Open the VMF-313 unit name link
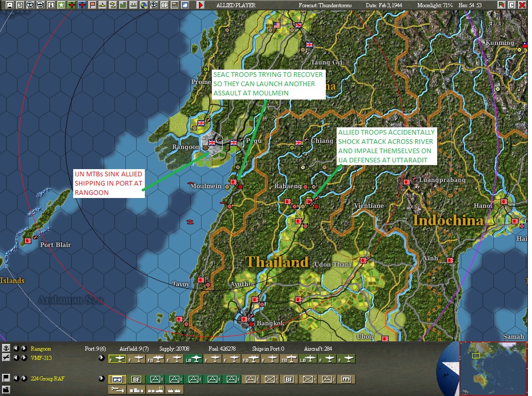 41,358
